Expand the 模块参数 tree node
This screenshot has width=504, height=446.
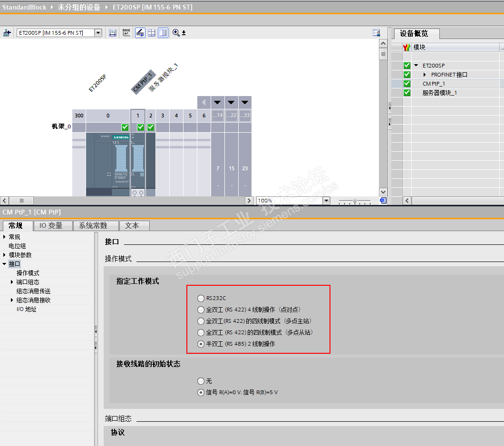coord(4,255)
